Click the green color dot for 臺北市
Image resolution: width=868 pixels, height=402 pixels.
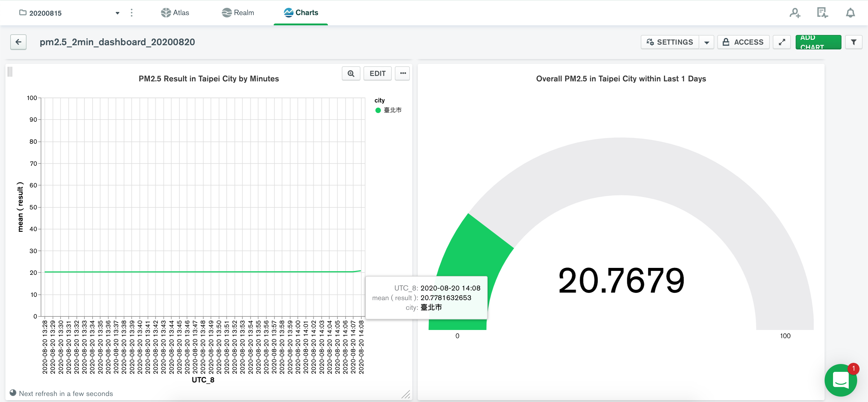coord(378,110)
